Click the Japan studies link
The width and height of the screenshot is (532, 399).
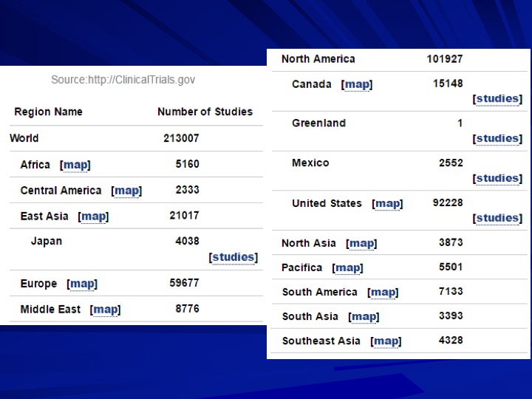[x=233, y=257]
